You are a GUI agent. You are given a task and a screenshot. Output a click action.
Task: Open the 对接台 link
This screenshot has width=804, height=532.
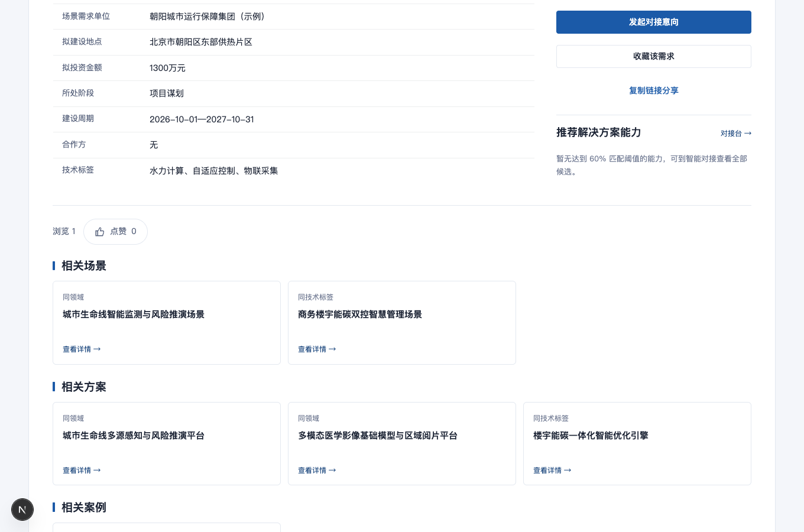(736, 134)
